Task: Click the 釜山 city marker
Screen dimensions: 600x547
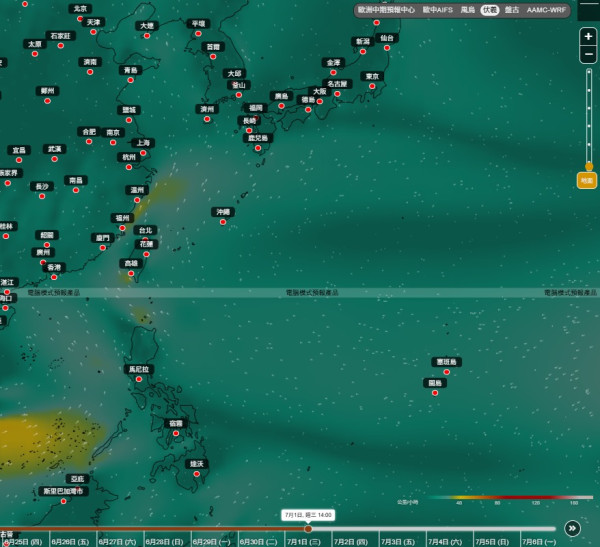Action: (x=238, y=95)
